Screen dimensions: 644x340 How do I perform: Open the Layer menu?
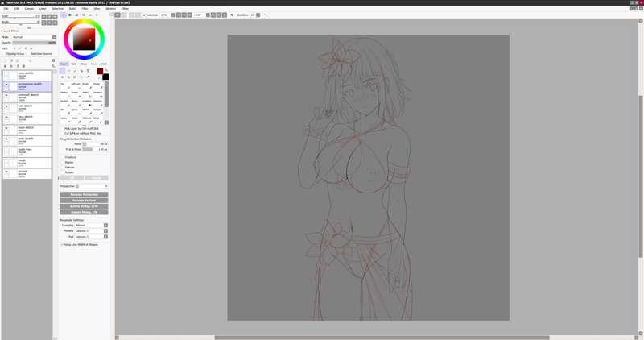(x=43, y=8)
